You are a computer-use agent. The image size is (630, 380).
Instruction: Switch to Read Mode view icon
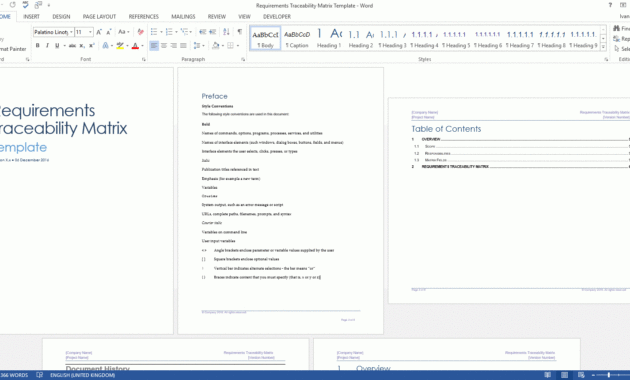pos(547,375)
